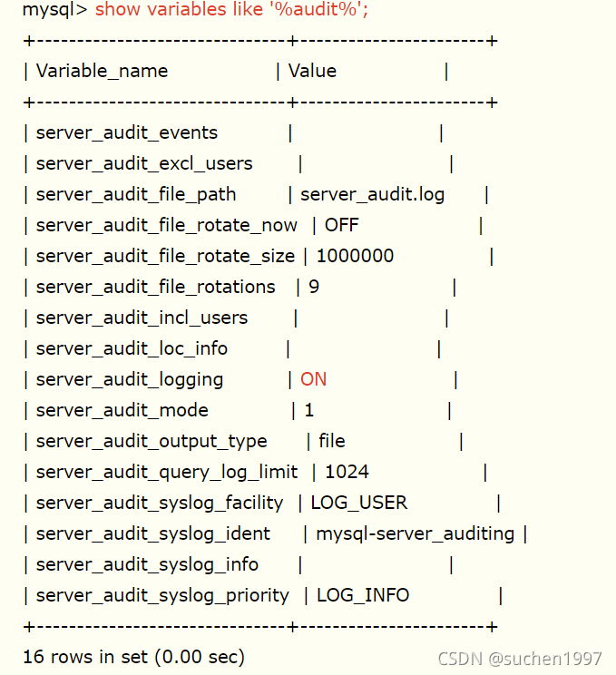This screenshot has width=616, height=675.
Task: Click the server_audit_loc_info variable name
Action: [x=132, y=348]
